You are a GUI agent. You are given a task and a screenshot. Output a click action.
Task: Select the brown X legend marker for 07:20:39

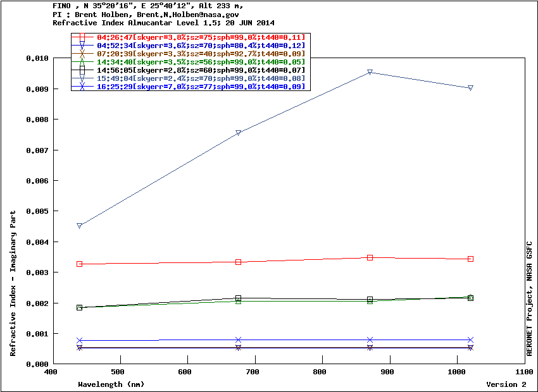[x=82, y=54]
